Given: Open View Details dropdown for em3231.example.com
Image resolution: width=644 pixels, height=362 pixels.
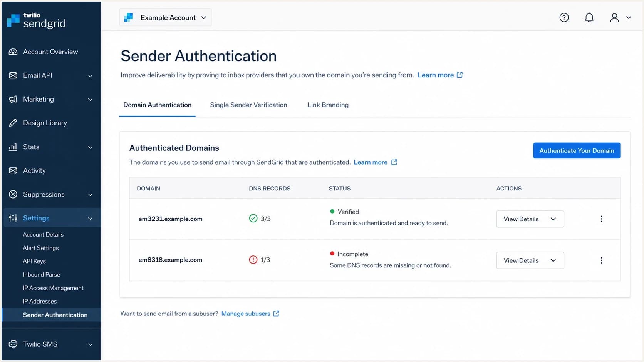Looking at the screenshot, I should click(x=530, y=219).
